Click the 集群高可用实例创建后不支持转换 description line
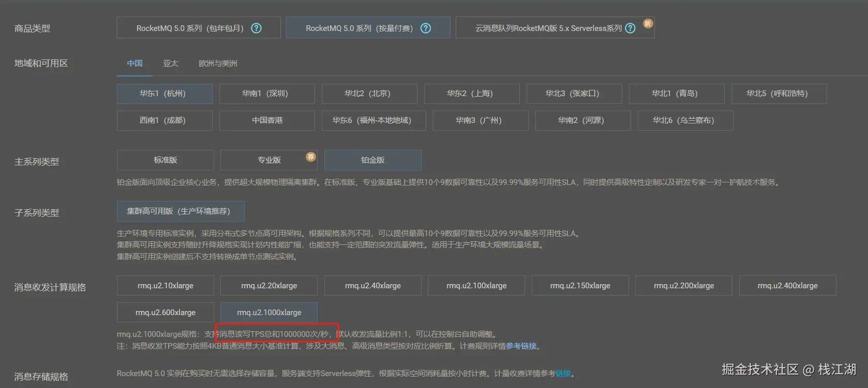 (208, 257)
